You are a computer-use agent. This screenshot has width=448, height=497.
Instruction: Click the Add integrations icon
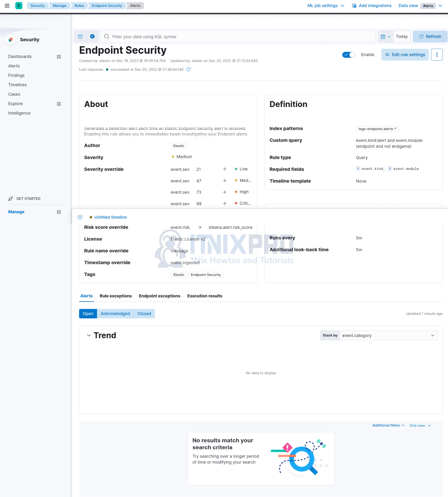(x=354, y=5)
